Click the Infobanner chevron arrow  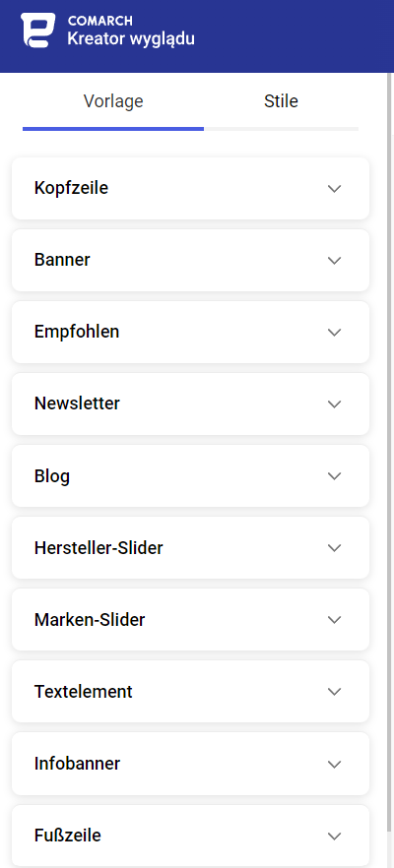pyautogui.click(x=334, y=765)
